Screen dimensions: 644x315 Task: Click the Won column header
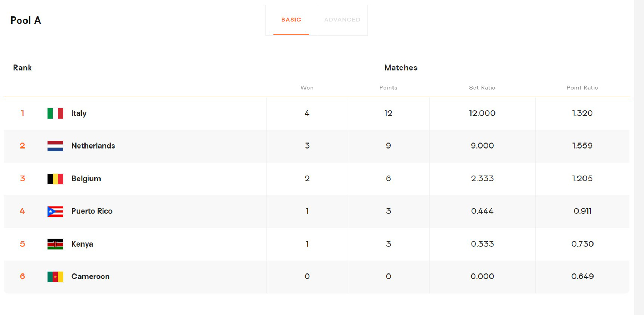tap(307, 88)
